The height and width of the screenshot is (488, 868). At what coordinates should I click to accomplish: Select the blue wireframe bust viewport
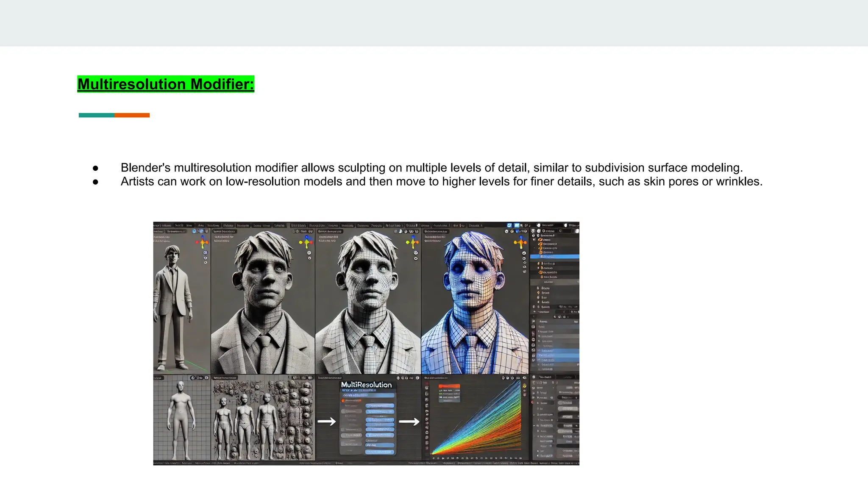click(475, 301)
